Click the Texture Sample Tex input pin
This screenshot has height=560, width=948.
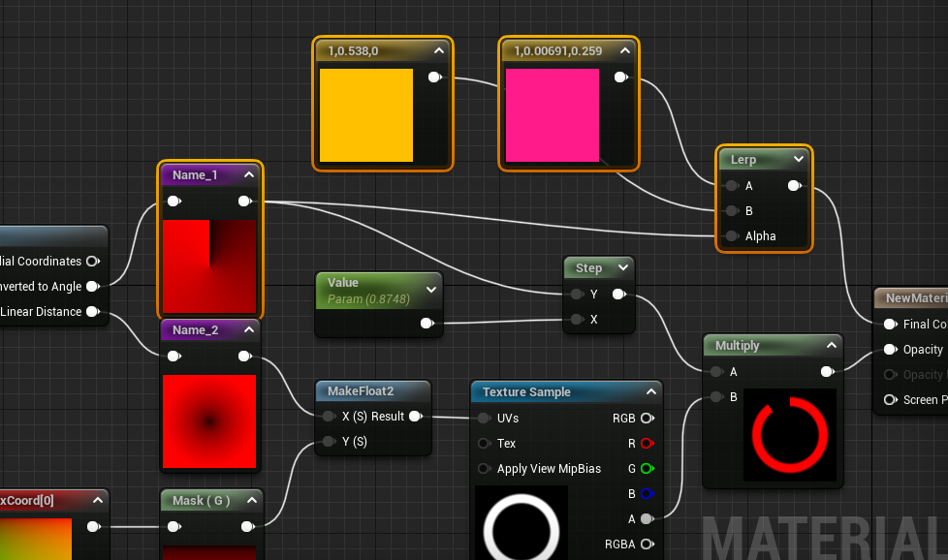pyautogui.click(x=484, y=444)
